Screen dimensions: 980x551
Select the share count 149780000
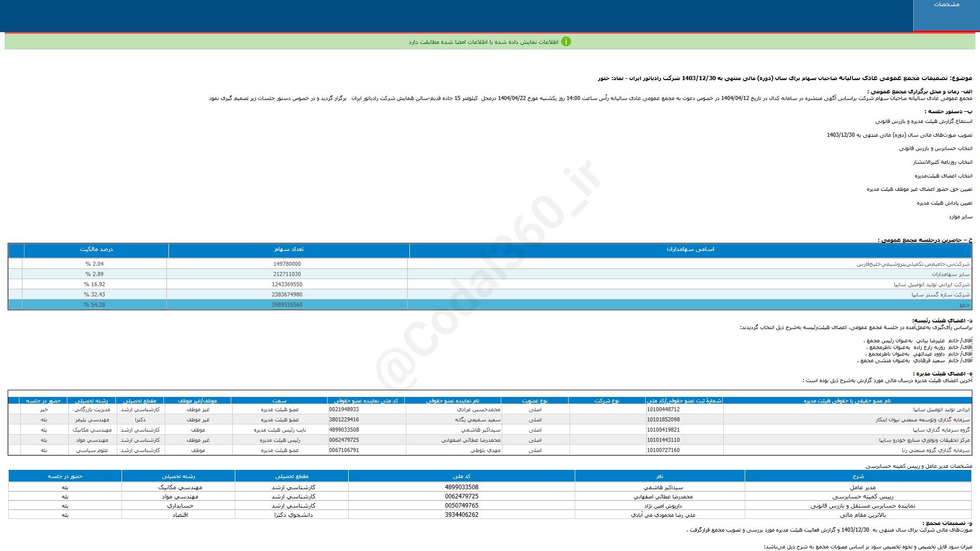point(287,264)
